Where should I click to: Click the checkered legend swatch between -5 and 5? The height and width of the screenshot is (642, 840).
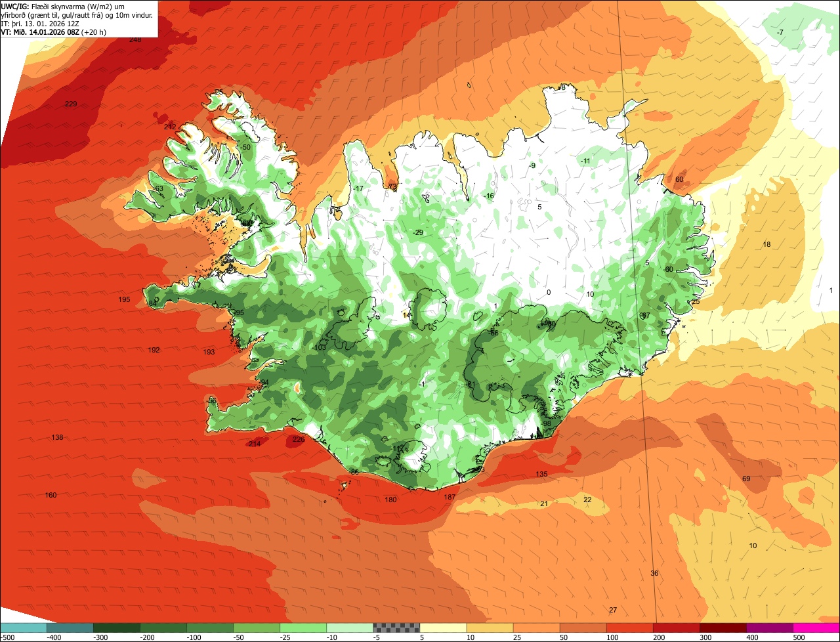pyautogui.click(x=397, y=628)
